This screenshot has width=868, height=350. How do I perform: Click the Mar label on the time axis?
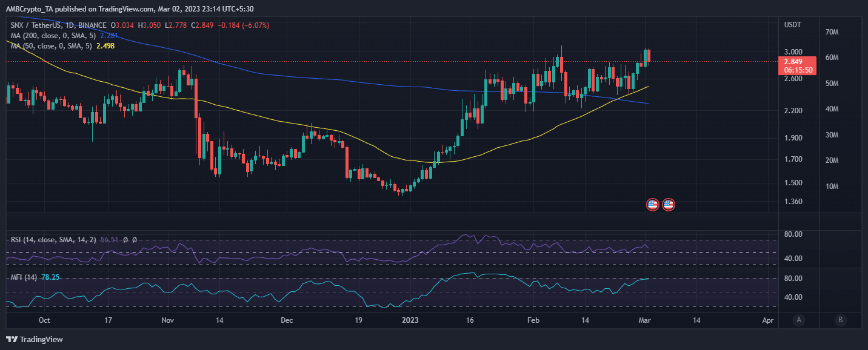tap(644, 320)
